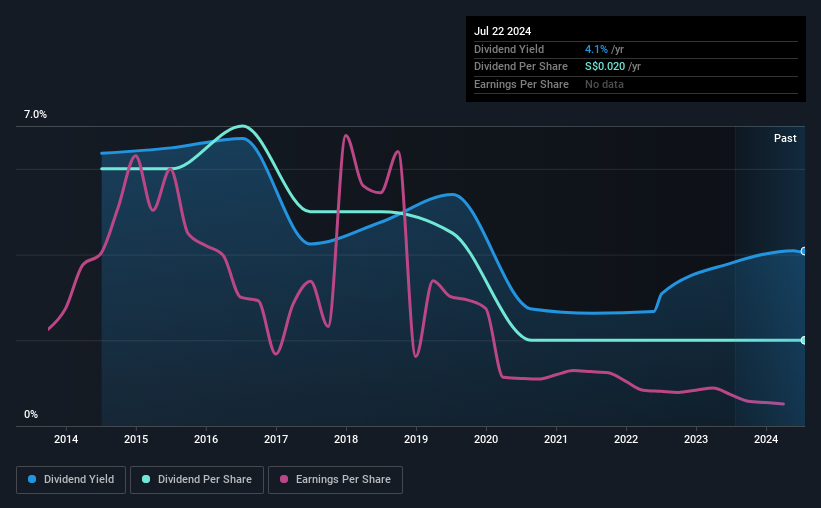
Task: Click the 0% y-axis label
Action: tap(31, 414)
